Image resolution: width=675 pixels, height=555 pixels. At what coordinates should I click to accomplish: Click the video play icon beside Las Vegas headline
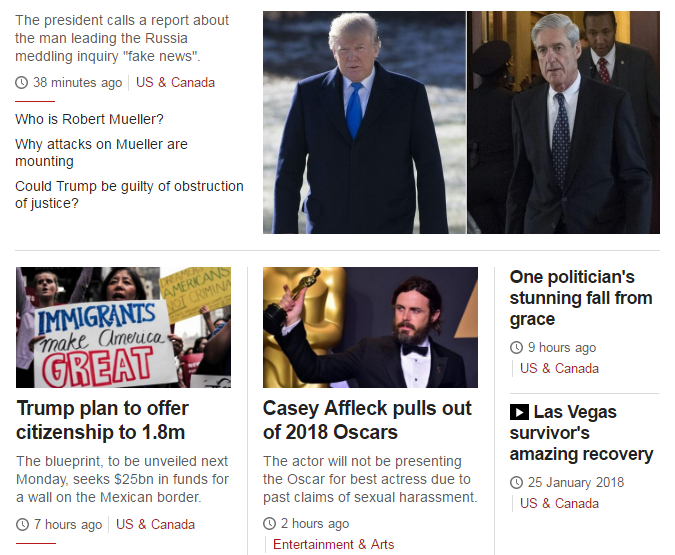pyautogui.click(x=519, y=412)
